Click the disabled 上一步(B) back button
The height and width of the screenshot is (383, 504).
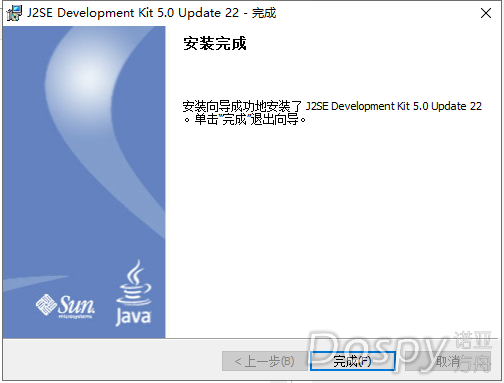(264, 361)
